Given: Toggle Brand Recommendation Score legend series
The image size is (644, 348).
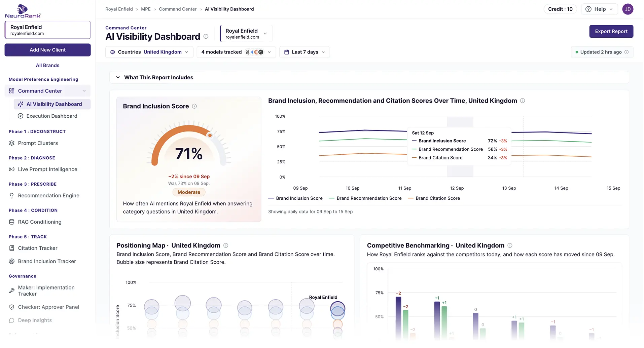Looking at the screenshot, I should click(365, 198).
